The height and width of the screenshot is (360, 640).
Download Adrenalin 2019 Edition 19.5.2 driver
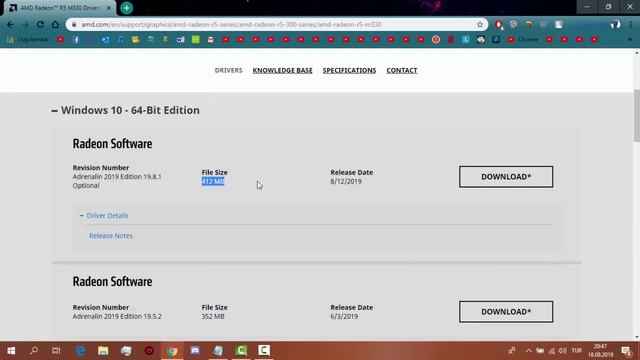coord(506,312)
